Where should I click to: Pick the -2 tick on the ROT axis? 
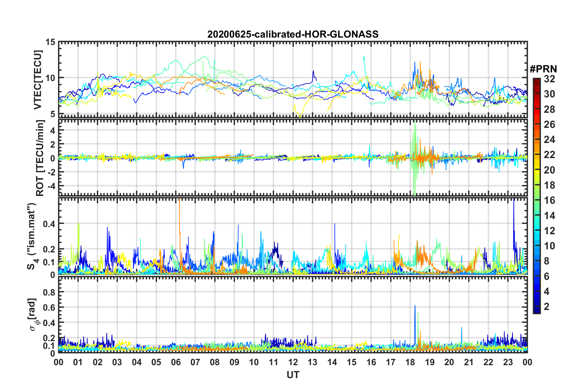click(x=51, y=172)
